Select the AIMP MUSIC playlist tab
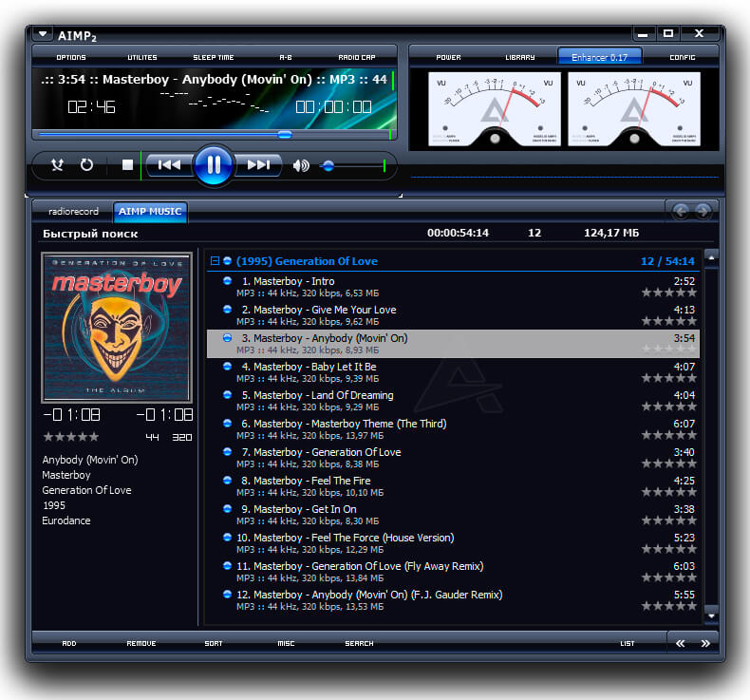750x700 pixels. (x=150, y=212)
